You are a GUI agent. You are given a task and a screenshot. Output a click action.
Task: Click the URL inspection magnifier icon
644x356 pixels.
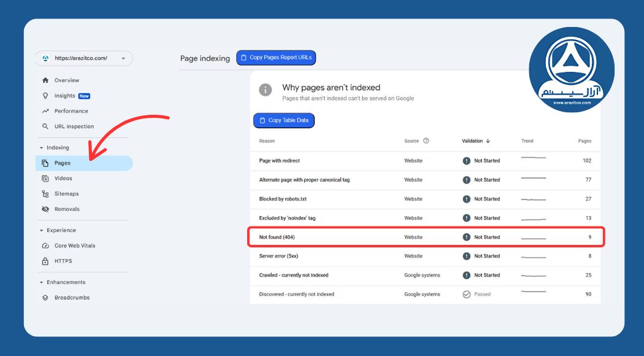tap(45, 126)
